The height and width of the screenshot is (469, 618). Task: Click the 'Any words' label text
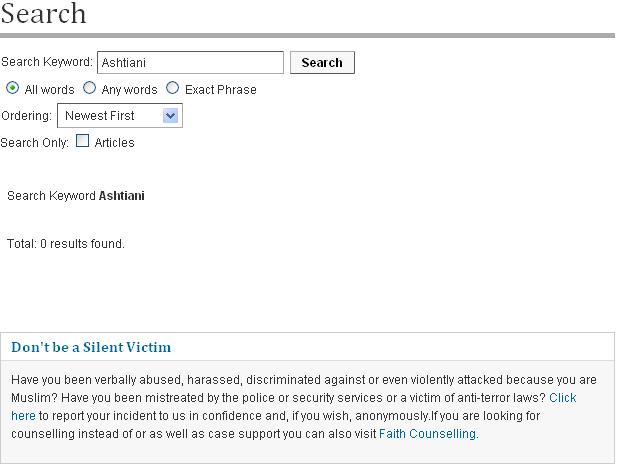click(x=129, y=90)
